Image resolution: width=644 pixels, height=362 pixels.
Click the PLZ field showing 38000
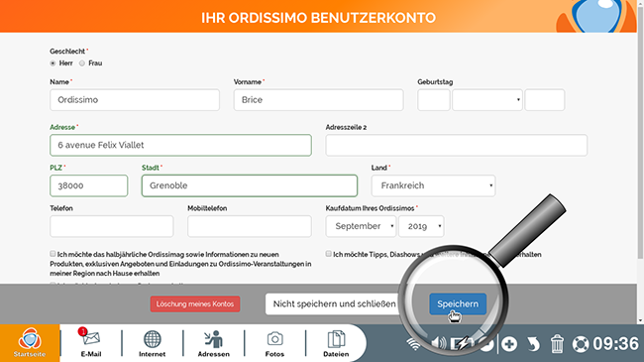[x=89, y=185]
